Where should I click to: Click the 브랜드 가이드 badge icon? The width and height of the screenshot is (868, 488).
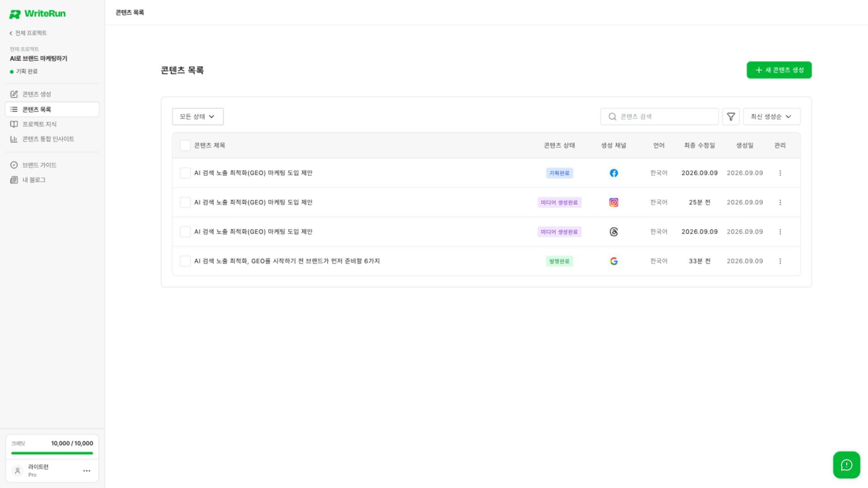tap(14, 165)
